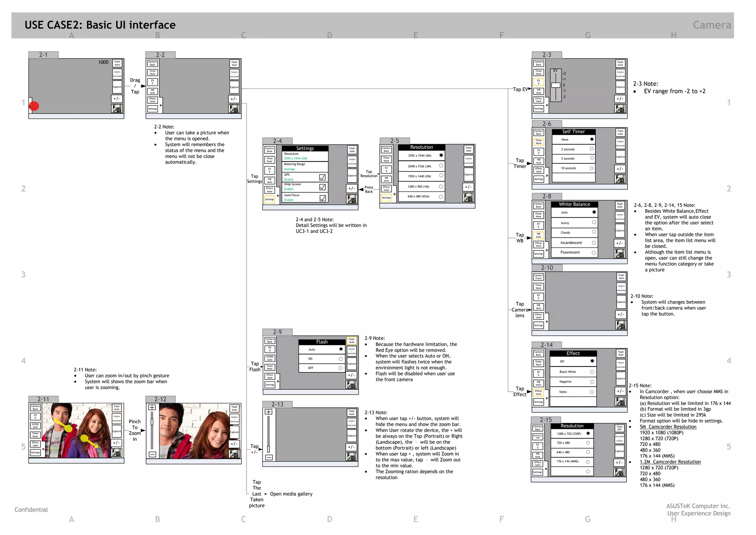The width and height of the screenshot is (756, 535).
Task: Tap Effect none button in screen 2-2
Action: 152,100
